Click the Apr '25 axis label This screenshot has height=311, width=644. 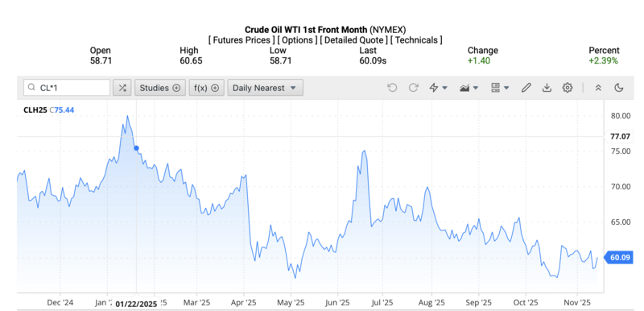(244, 303)
